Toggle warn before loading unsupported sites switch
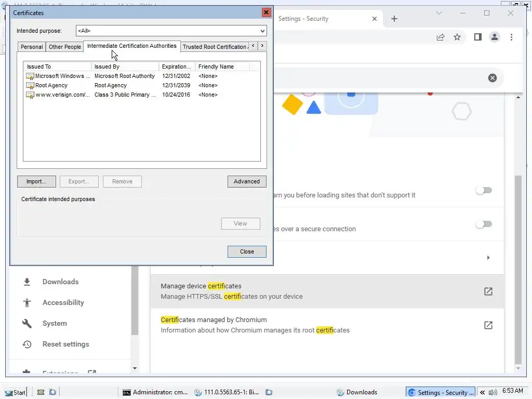532x399 pixels. [x=484, y=190]
